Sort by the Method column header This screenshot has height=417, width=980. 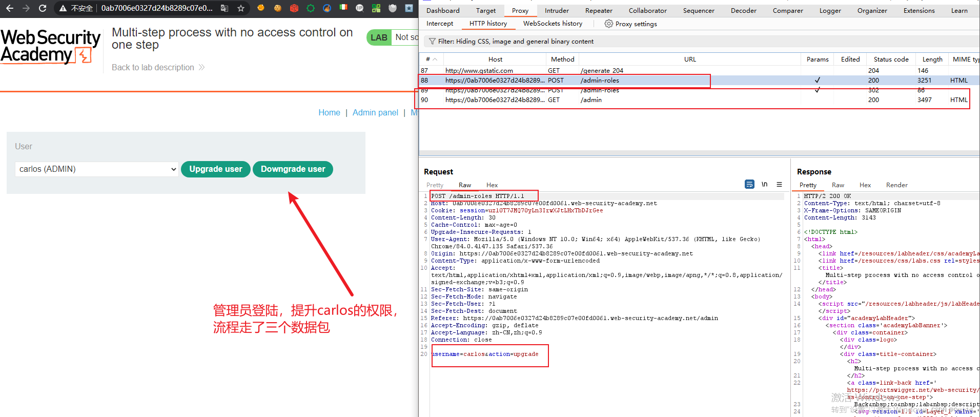[x=562, y=59]
